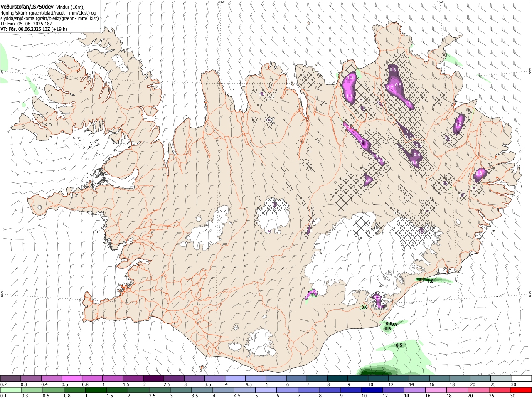This screenshot has width=532, height=399.
Task: Pick the light lavender 4 swatch in upper legend
Action: [x=235, y=379]
